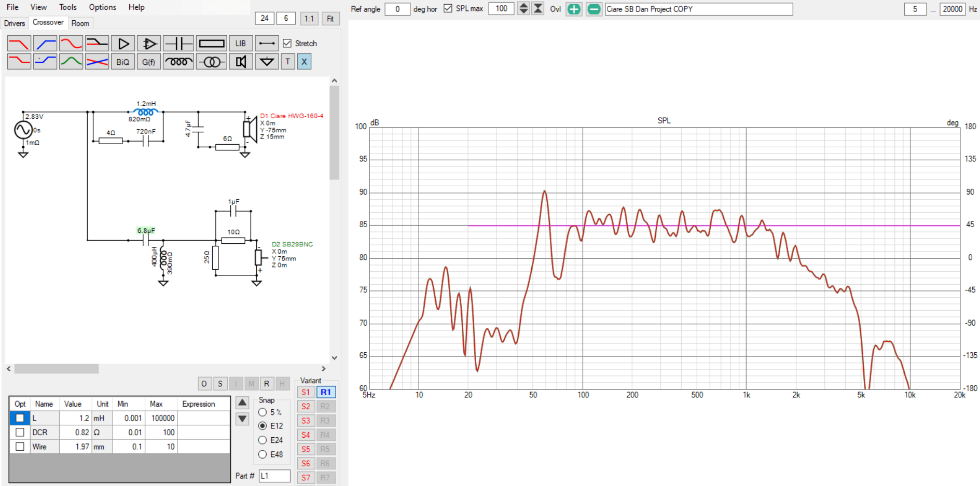Click the schematic scroll-left arrow
The width and height of the screenshot is (980, 486).
click(9, 369)
